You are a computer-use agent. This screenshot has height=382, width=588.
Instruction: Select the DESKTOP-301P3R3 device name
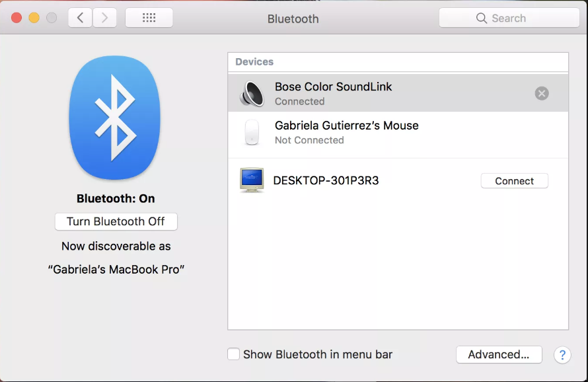click(x=326, y=180)
